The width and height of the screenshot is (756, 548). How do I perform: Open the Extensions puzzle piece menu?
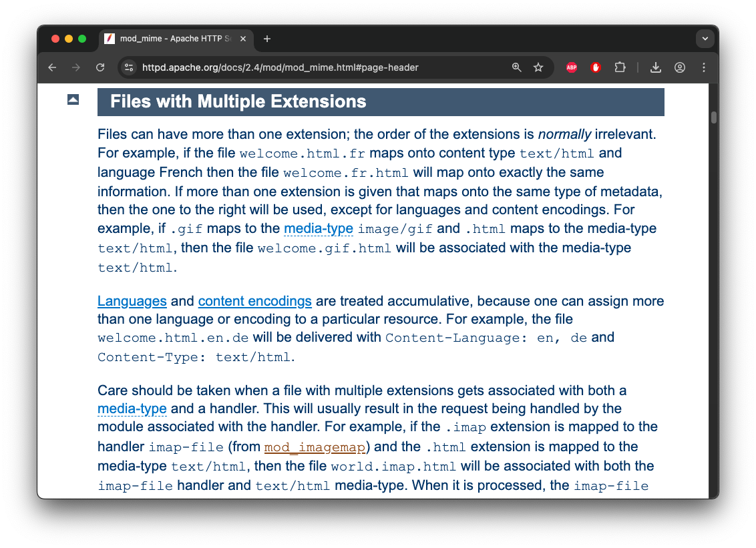pyautogui.click(x=620, y=67)
